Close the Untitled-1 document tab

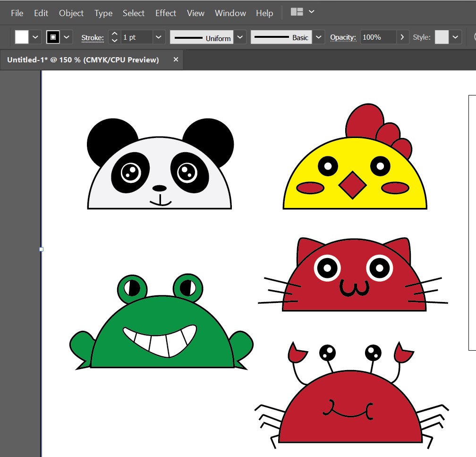tap(176, 60)
